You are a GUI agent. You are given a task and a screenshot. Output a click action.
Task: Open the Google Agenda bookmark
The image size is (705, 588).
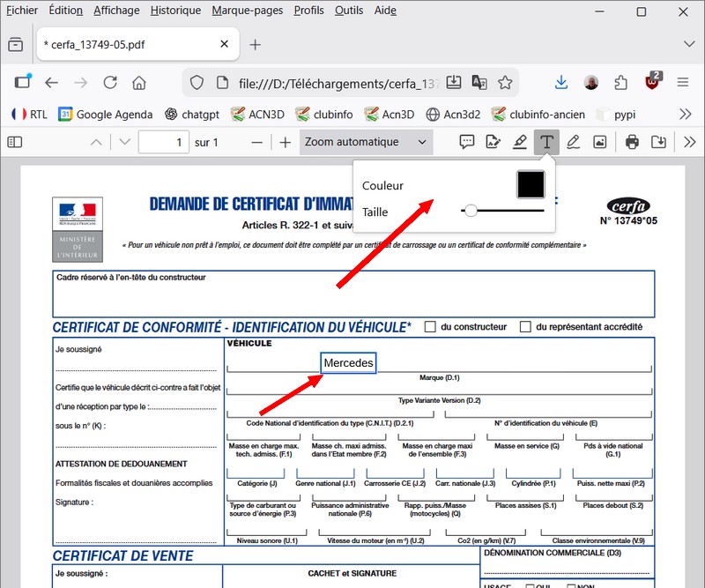tap(106, 114)
